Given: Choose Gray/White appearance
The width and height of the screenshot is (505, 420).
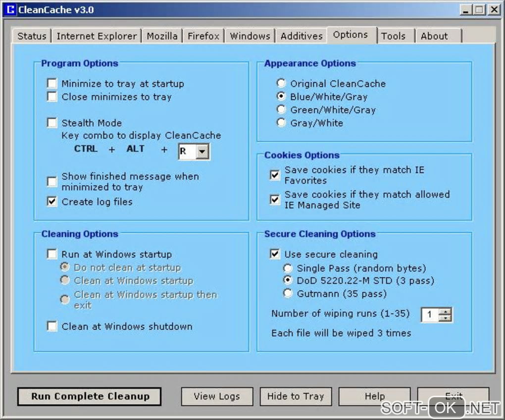Looking at the screenshot, I should [x=281, y=123].
